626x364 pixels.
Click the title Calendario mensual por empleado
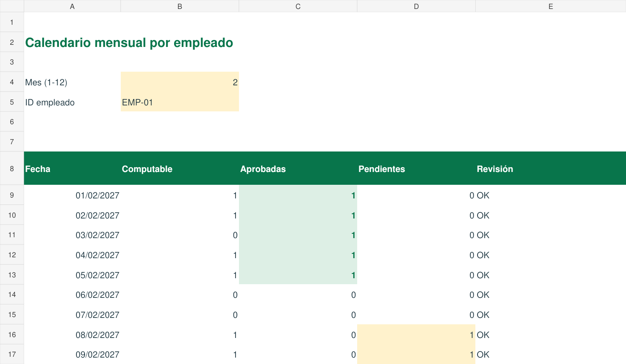point(129,43)
